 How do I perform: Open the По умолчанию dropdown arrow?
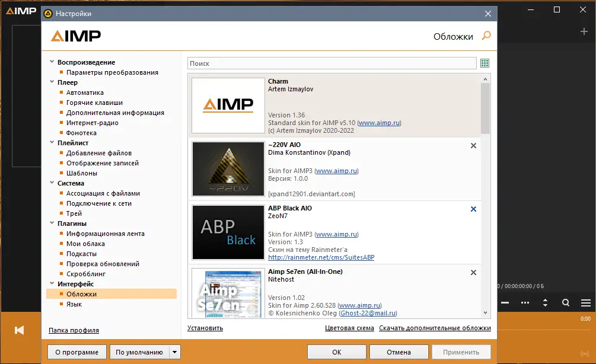point(175,352)
